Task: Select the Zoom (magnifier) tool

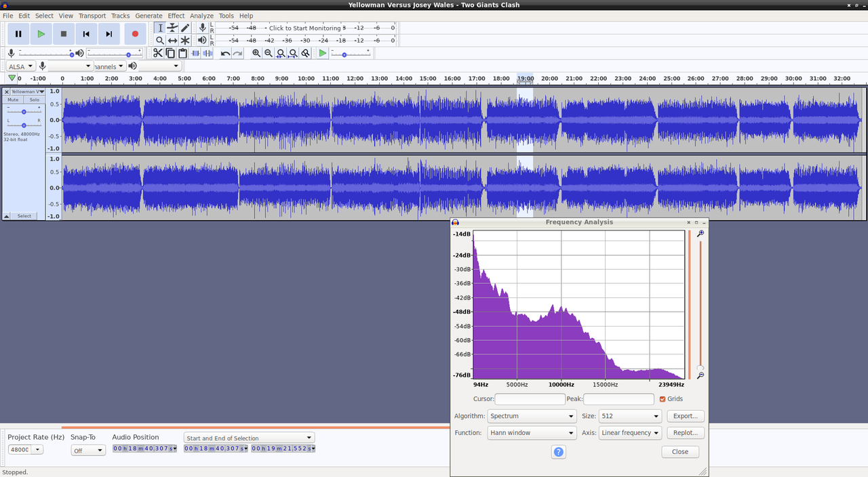Action: pos(160,41)
